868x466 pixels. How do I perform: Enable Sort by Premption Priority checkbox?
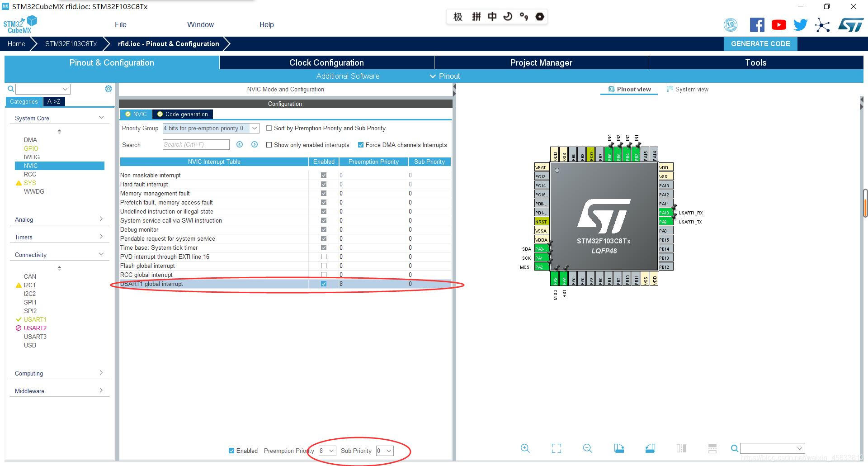point(269,128)
